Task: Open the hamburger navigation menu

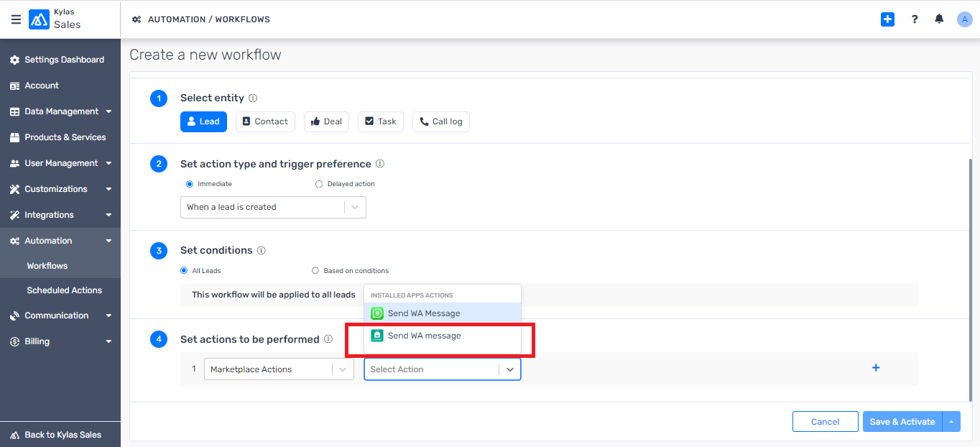Action: pos(16,19)
